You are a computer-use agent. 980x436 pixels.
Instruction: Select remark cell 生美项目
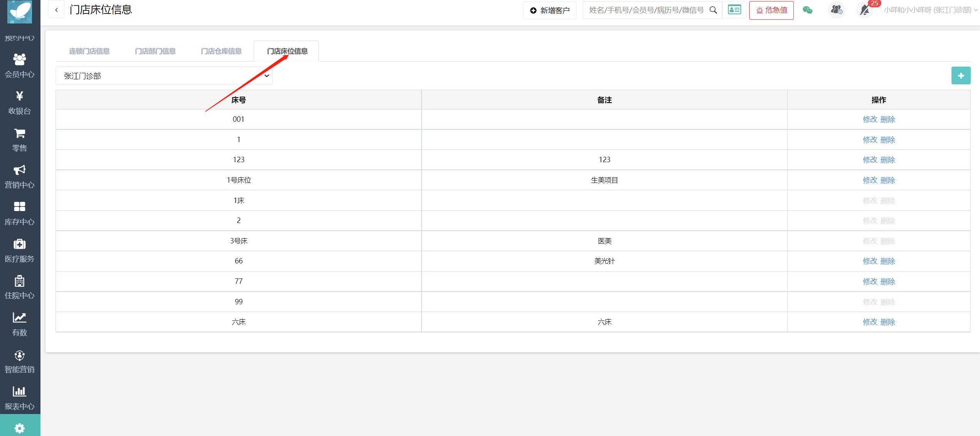click(x=604, y=180)
